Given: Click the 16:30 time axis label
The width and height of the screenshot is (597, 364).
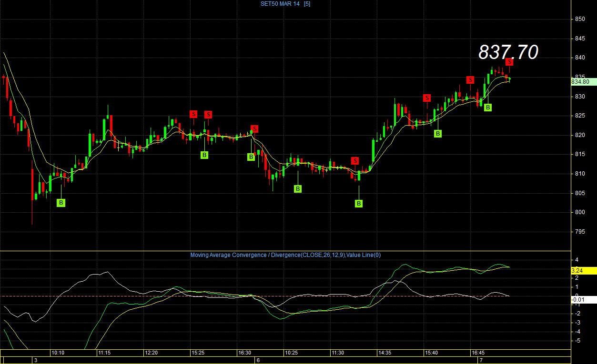Looking at the screenshot, I should pyautogui.click(x=244, y=353).
